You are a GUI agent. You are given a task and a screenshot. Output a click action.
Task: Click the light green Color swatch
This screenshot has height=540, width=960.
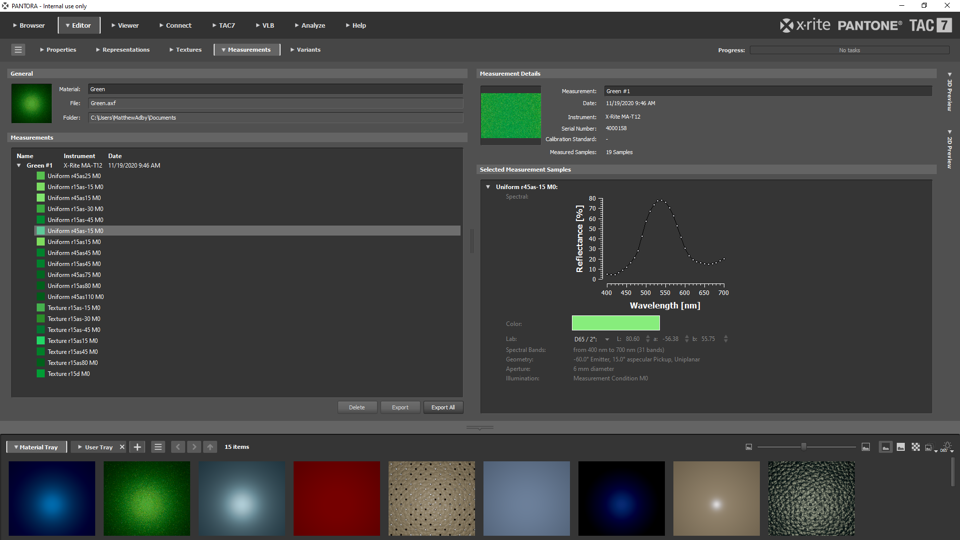pyautogui.click(x=615, y=323)
